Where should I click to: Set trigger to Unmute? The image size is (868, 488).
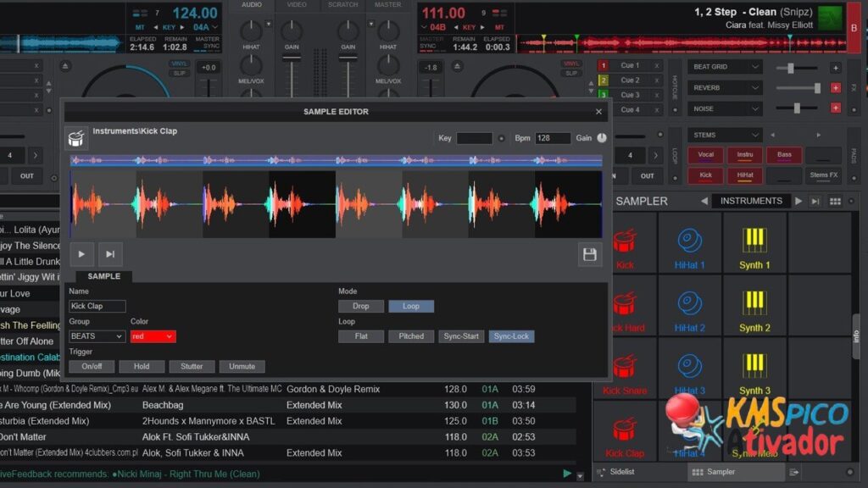[242, 366]
